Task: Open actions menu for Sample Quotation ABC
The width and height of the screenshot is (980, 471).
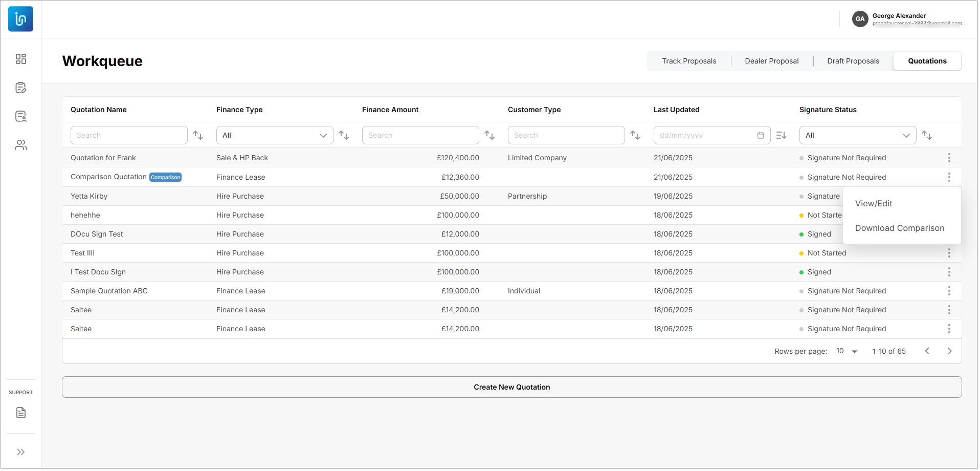Action: (949, 291)
